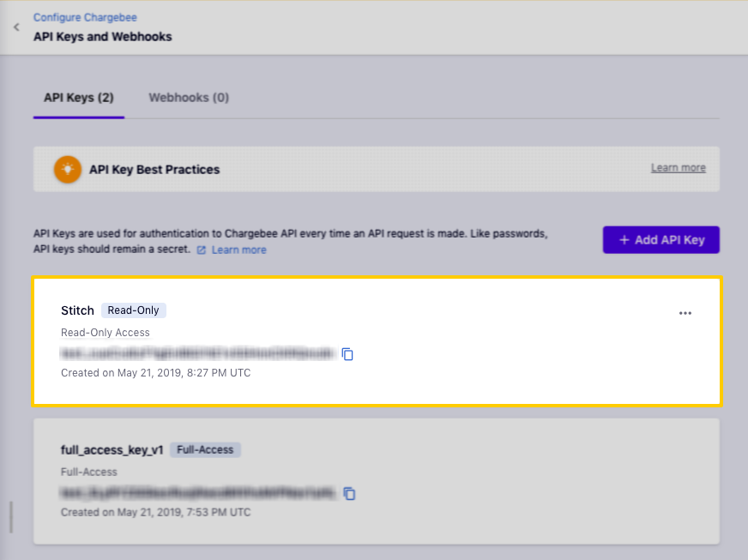Go to Configure Chargebee breadcrumb
Viewport: 748px width, 560px height.
click(x=85, y=17)
